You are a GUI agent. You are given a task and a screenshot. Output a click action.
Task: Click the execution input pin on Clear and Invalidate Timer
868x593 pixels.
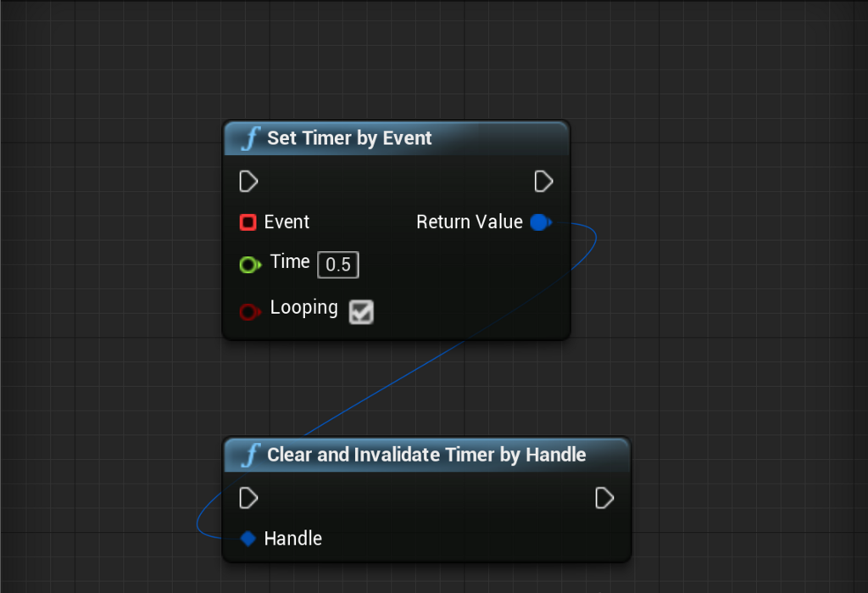pyautogui.click(x=248, y=498)
